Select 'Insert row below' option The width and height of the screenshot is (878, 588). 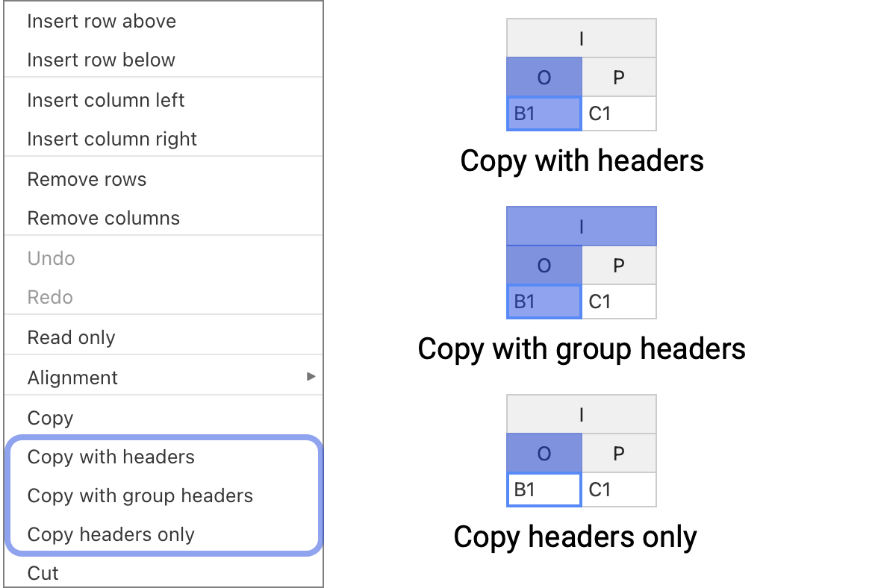[102, 60]
